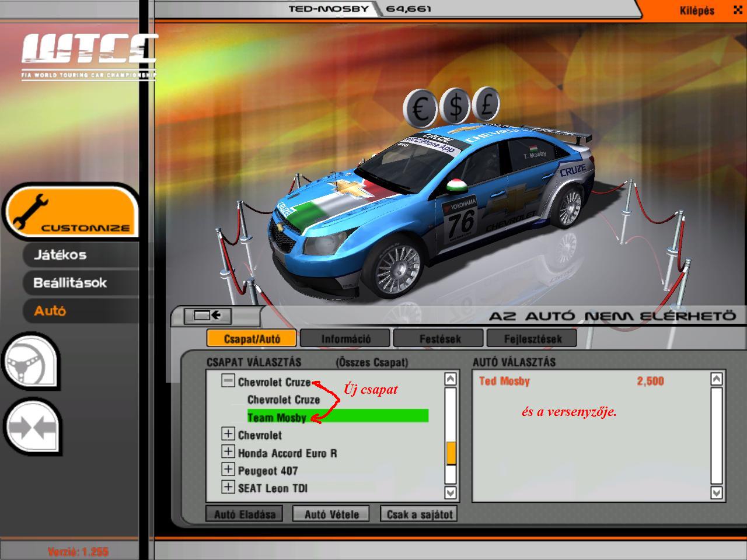Open the Fejlesztések tab

[532, 338]
